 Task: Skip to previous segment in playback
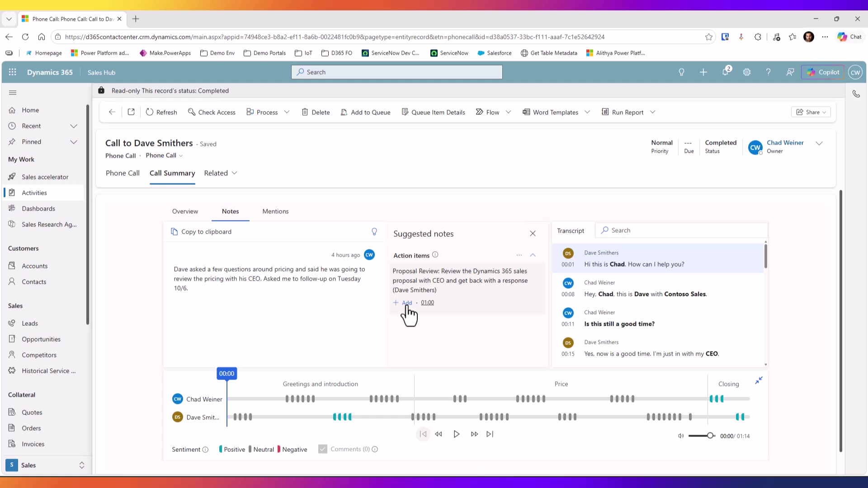click(423, 434)
